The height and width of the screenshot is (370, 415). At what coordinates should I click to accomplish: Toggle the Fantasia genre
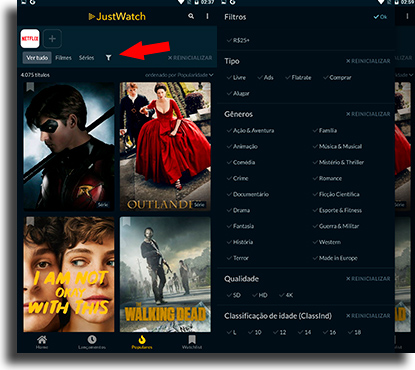[x=240, y=226]
